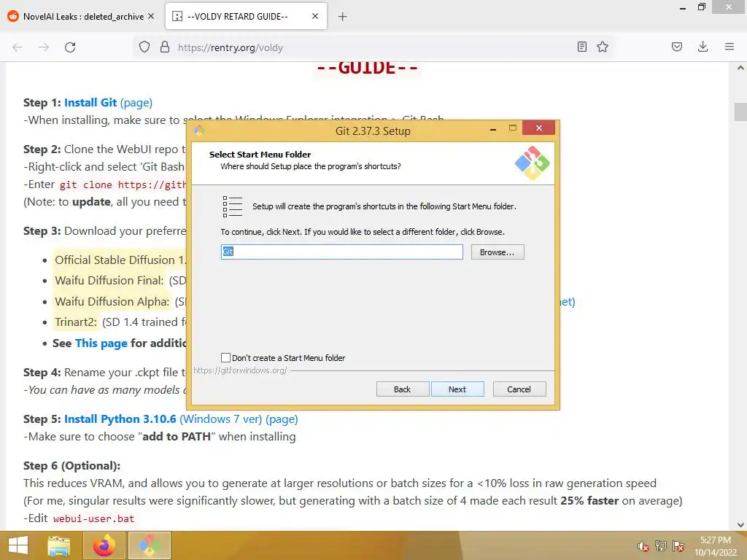Bookmark this page with star icon
The image size is (747, 560).
[x=603, y=47]
